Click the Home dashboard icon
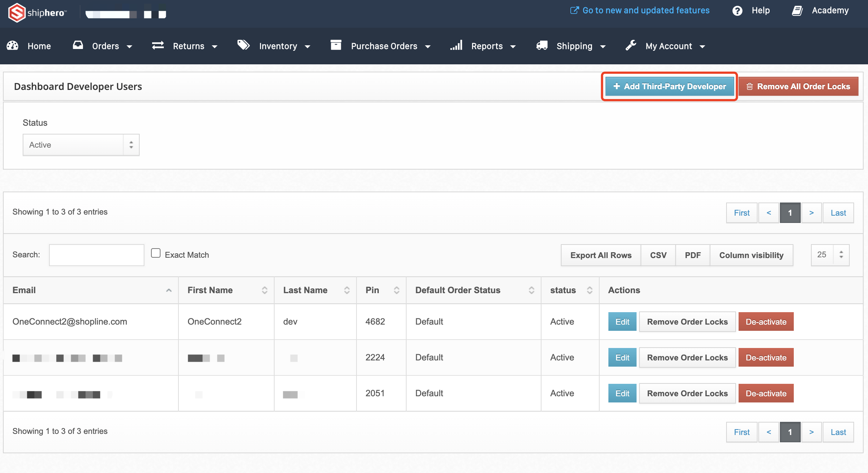Screen dimensions: 868x473 click(x=13, y=46)
